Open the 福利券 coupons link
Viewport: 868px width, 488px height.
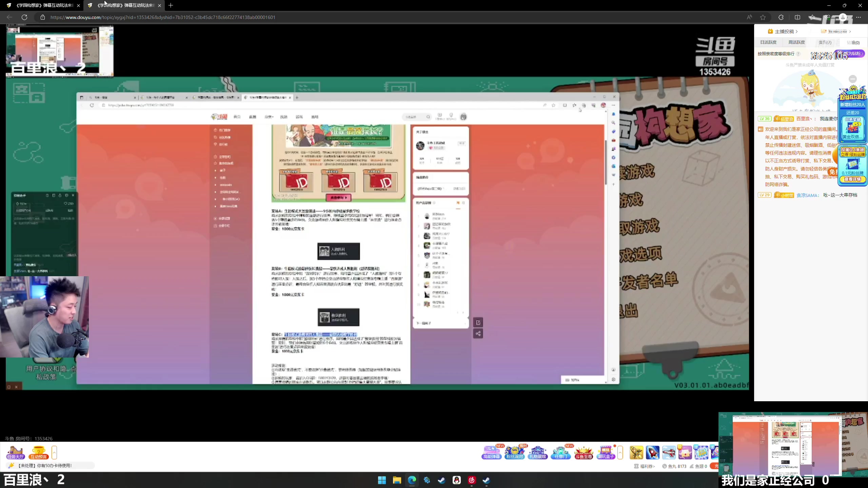[x=645, y=466]
